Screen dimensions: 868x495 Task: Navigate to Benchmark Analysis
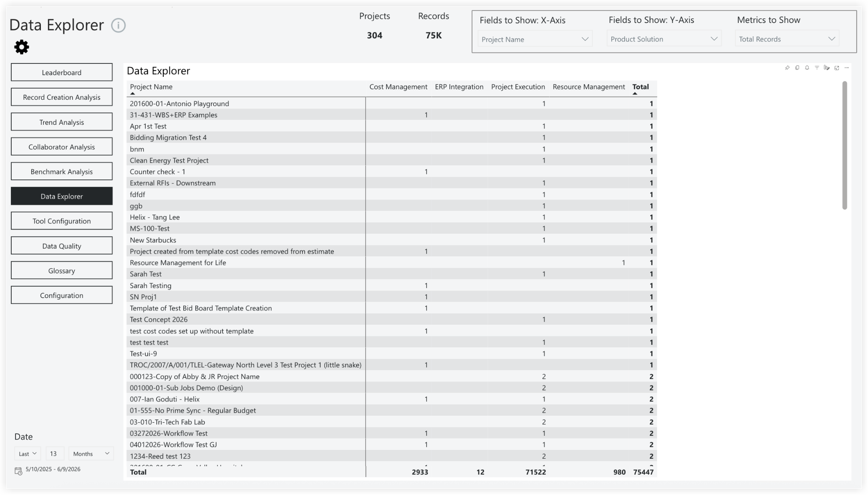[x=62, y=171]
